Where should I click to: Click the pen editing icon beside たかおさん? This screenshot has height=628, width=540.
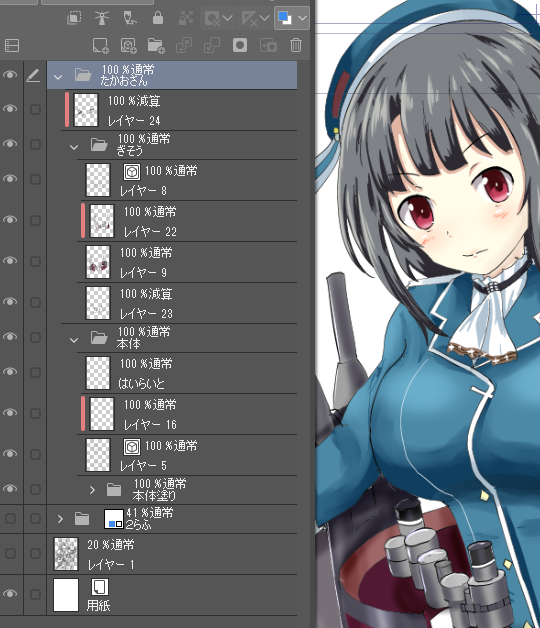(x=33, y=75)
